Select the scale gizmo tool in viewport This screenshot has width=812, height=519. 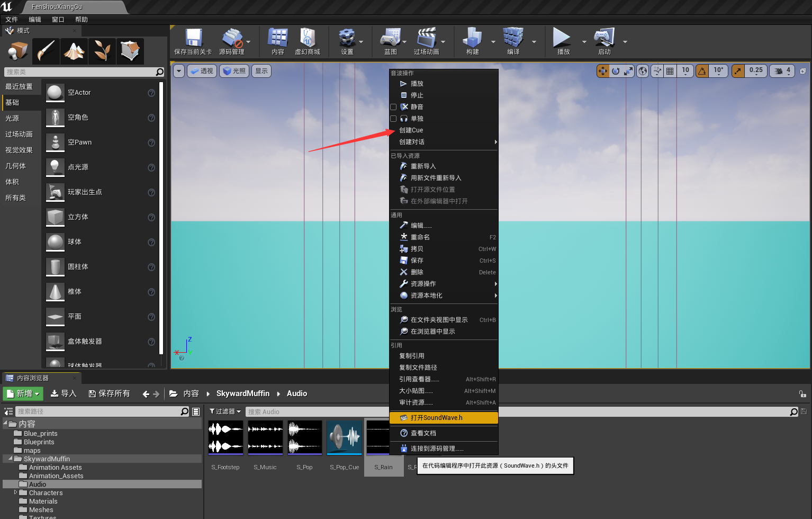pos(628,71)
